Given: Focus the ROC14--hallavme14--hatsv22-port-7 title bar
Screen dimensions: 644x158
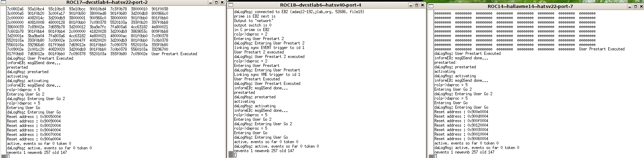Looking at the screenshot, I should (x=530, y=6).
